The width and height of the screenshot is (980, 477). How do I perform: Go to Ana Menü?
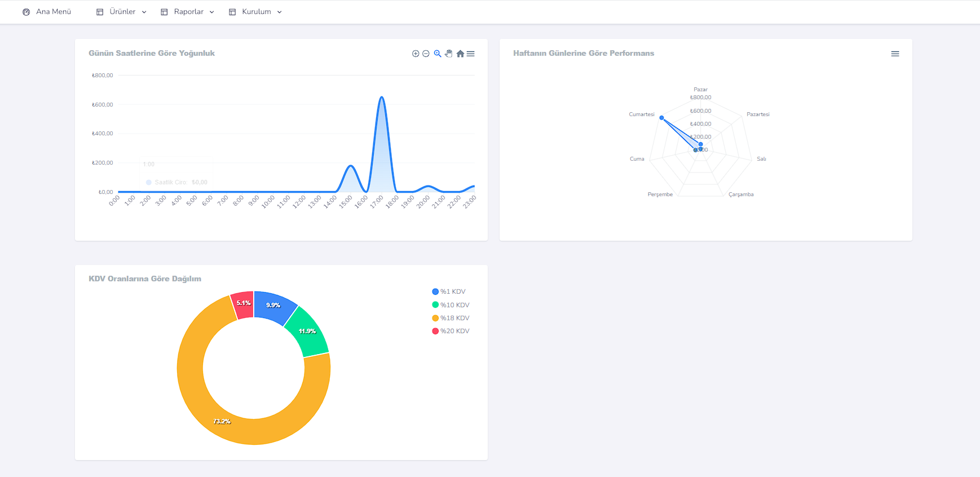point(53,12)
